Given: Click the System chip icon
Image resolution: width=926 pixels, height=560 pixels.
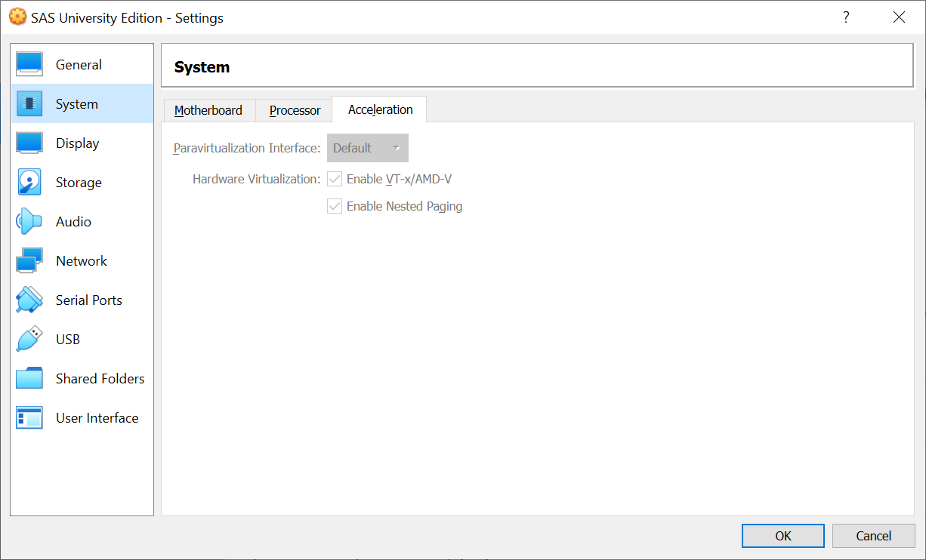Looking at the screenshot, I should click(29, 104).
